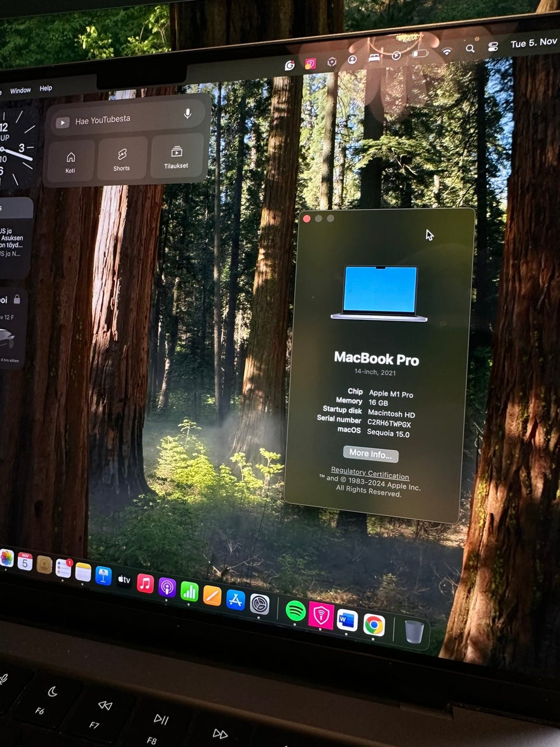Open the Window menu
The image size is (560, 747).
pos(20,90)
